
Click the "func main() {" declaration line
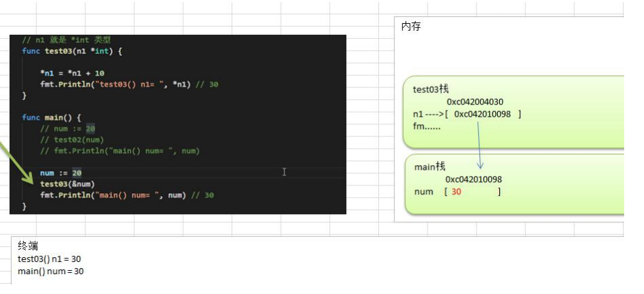[51, 118]
